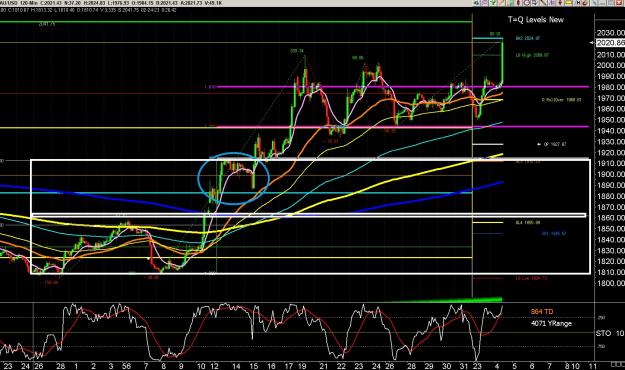The height and width of the screenshot is (370, 625).
Task: Click the 2010.00 price axis label
Action: coord(611,55)
